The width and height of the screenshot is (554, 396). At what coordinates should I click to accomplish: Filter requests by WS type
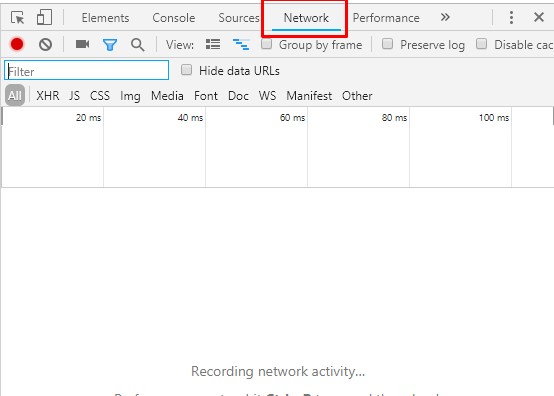(267, 96)
